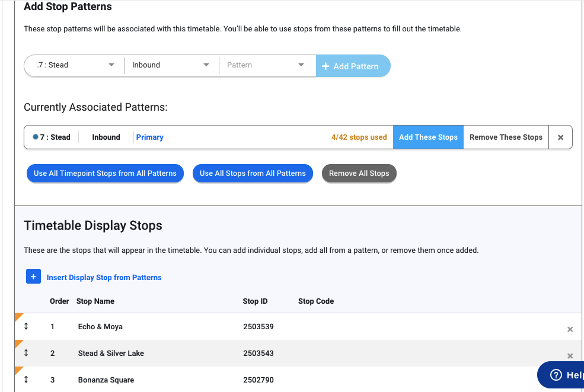This screenshot has width=584, height=392.
Task: Click reorder handle for Stead & Silver Lake
Action: pyautogui.click(x=26, y=353)
